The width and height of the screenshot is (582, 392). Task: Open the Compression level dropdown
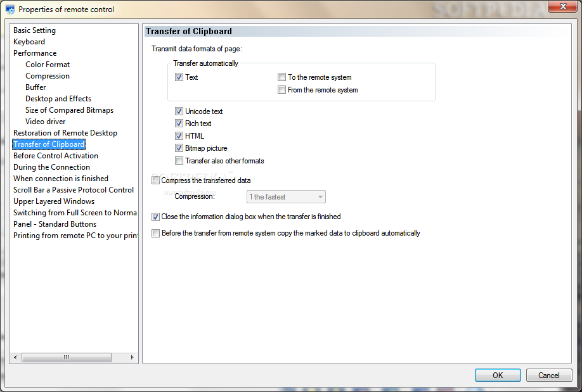tap(286, 196)
